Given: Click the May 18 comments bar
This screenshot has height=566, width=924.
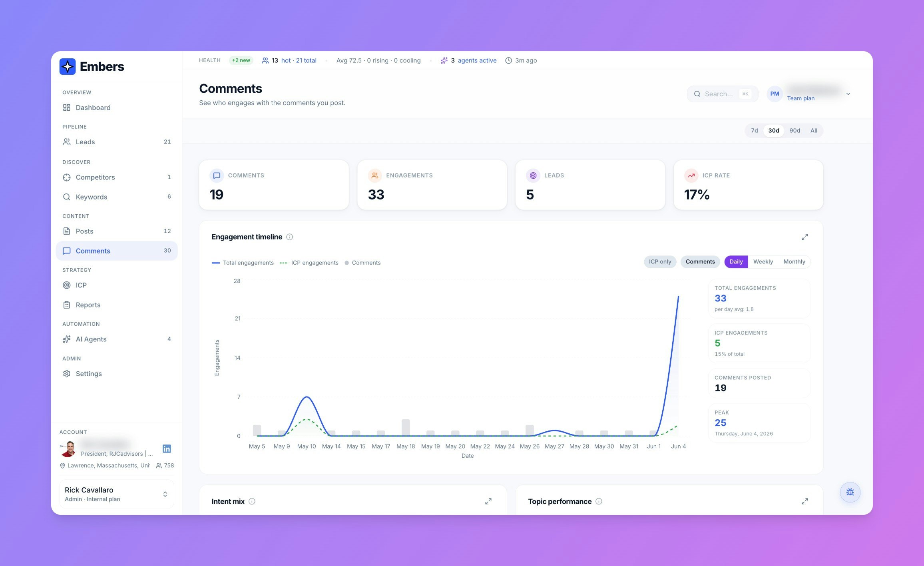Looking at the screenshot, I should (406, 427).
